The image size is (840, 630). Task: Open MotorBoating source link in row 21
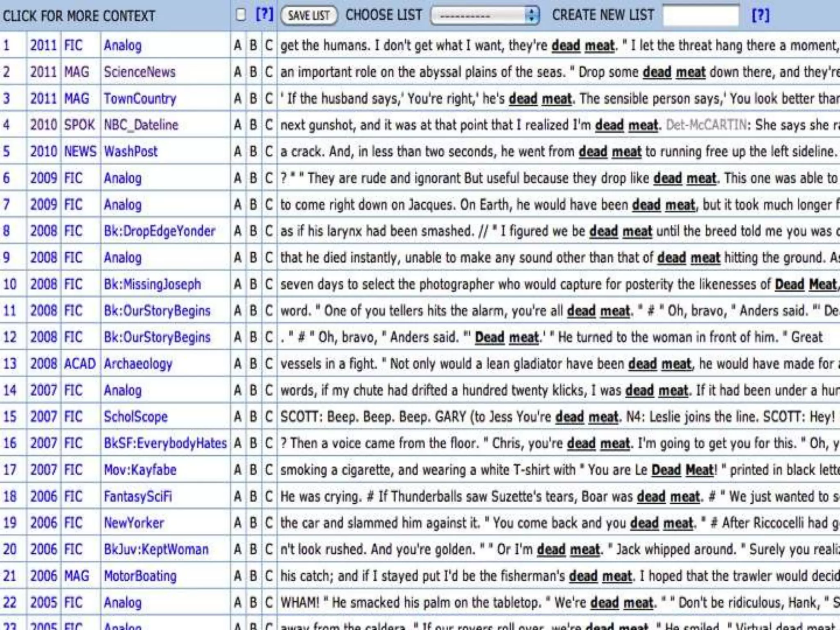140,576
